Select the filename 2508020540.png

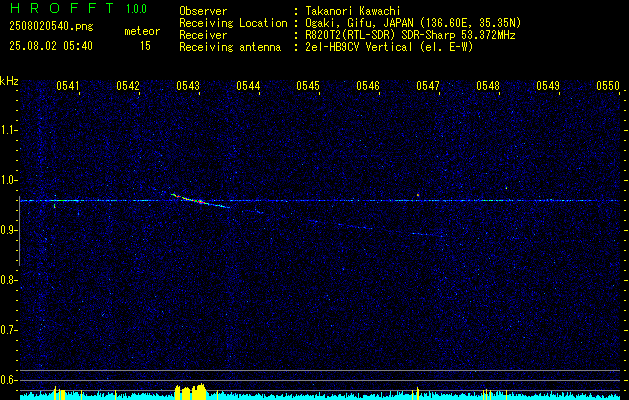[51, 27]
